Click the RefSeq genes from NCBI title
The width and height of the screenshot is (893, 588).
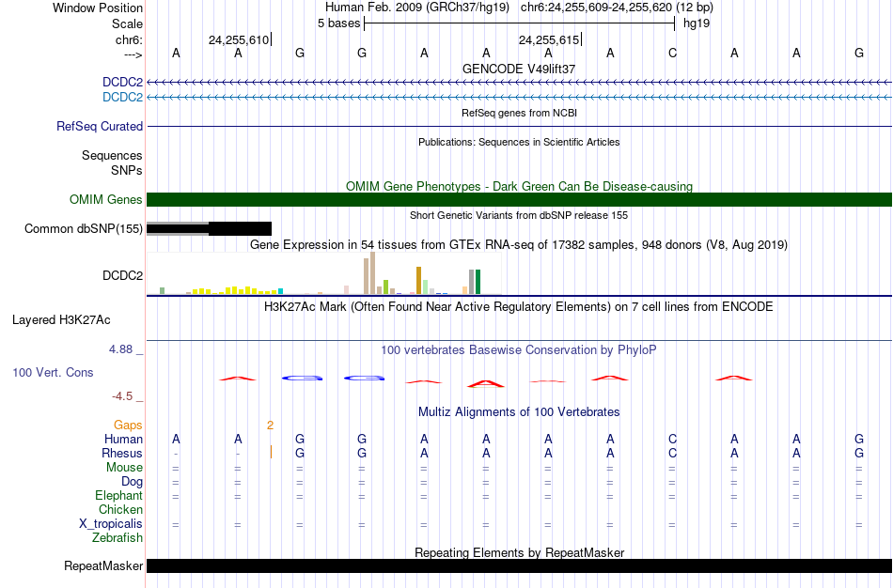pyautogui.click(x=520, y=113)
